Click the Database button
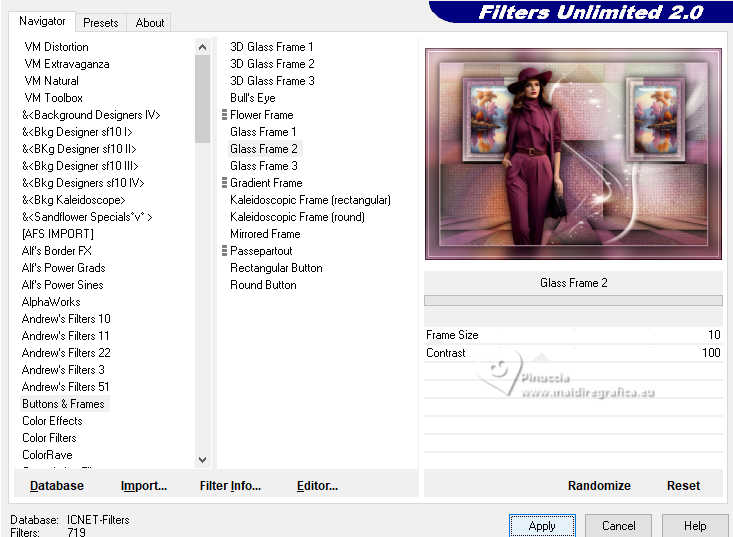733x537 pixels. [57, 486]
